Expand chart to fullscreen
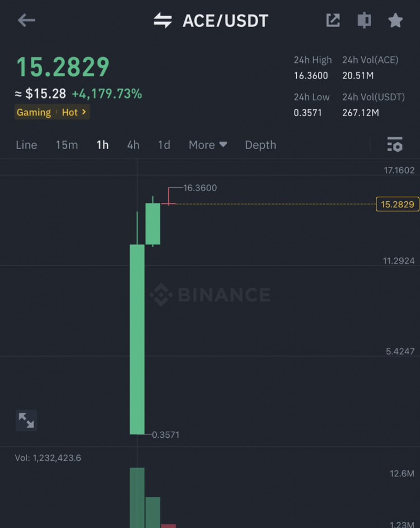420x528 pixels. coord(26,420)
